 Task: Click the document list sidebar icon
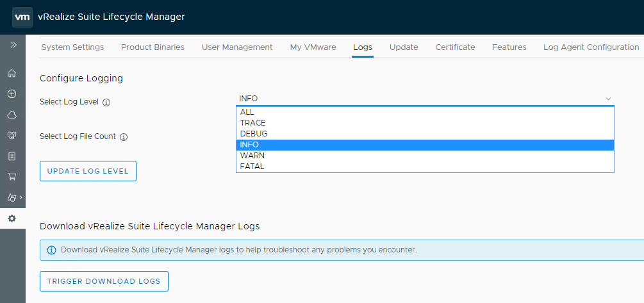[x=12, y=156]
